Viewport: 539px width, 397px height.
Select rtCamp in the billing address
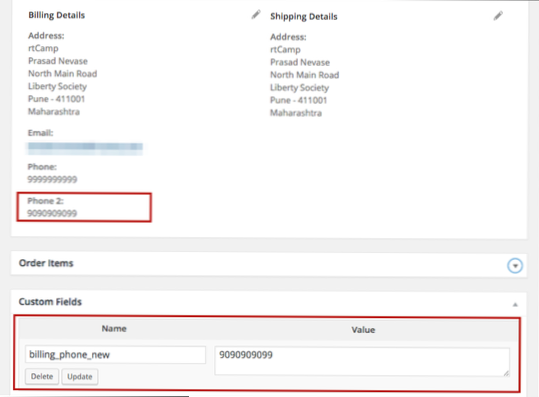point(43,48)
